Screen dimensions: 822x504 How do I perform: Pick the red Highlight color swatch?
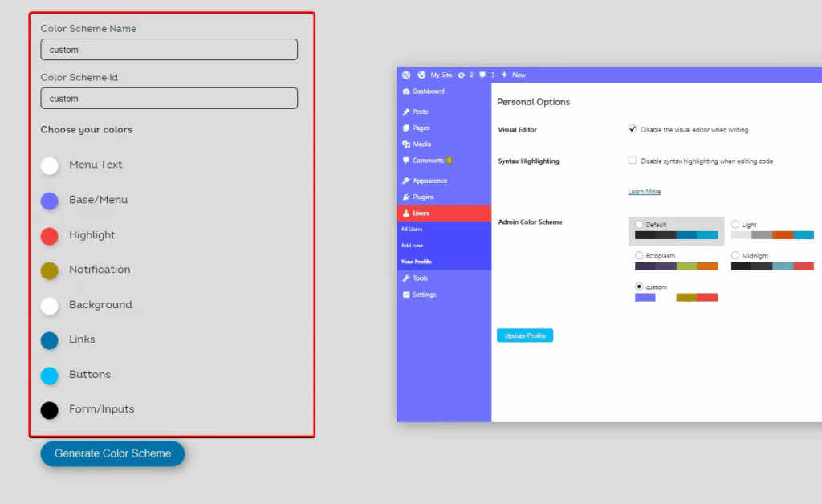point(50,235)
